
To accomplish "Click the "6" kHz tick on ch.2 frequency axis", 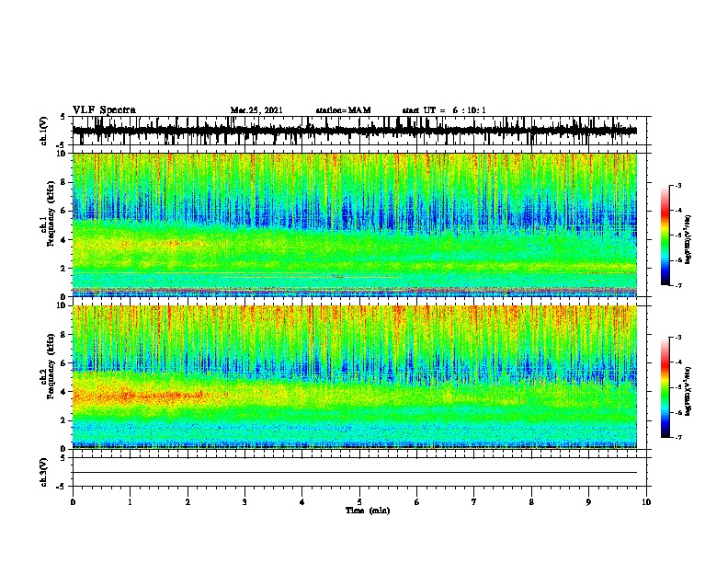I will pyautogui.click(x=64, y=362).
